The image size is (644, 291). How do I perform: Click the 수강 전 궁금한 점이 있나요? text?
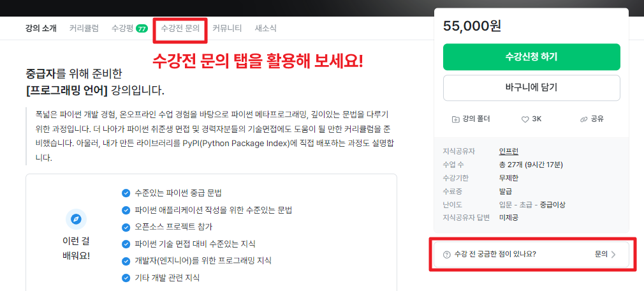(x=495, y=254)
